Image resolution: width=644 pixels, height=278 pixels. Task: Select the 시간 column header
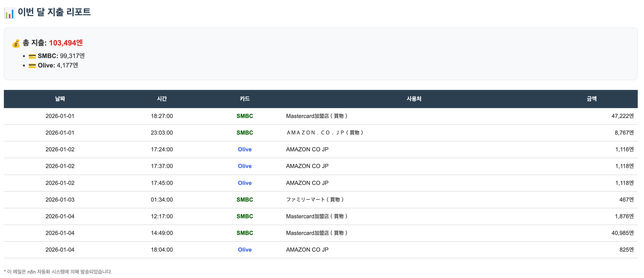[x=162, y=99]
